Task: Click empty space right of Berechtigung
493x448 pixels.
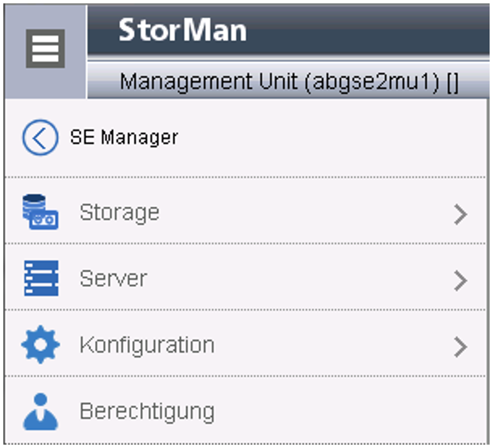Action: [x=350, y=411]
